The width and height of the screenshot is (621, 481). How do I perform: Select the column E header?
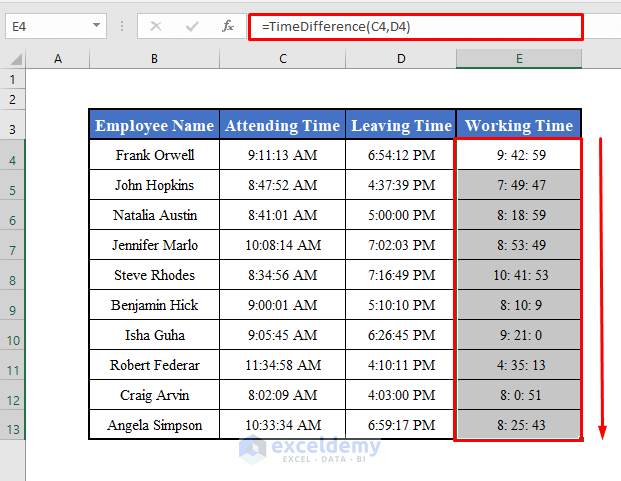[x=519, y=59]
